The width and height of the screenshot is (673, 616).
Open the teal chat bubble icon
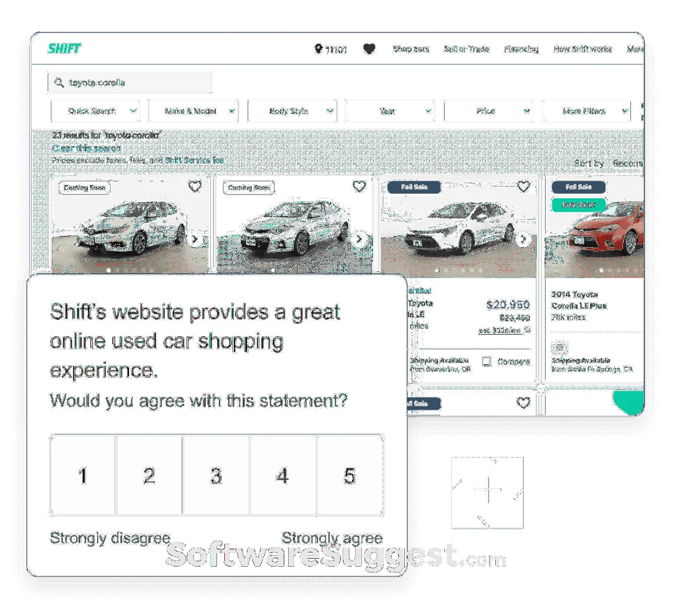click(x=629, y=402)
